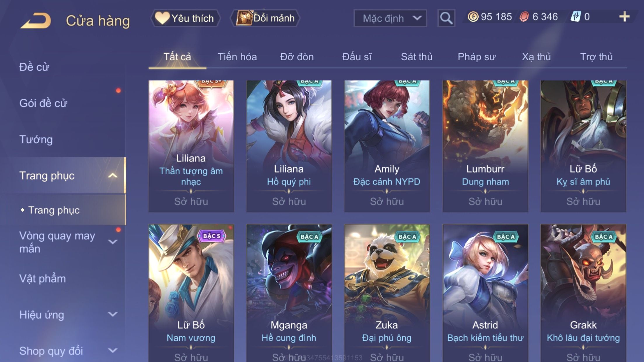The height and width of the screenshot is (362, 644).
Task: Tap the red gem currency icon
Action: (524, 17)
